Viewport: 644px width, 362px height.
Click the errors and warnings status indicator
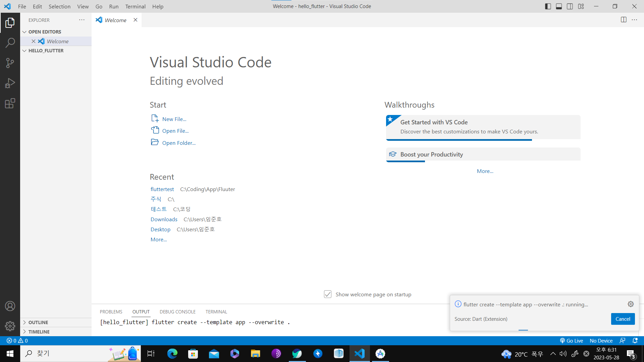click(17, 341)
